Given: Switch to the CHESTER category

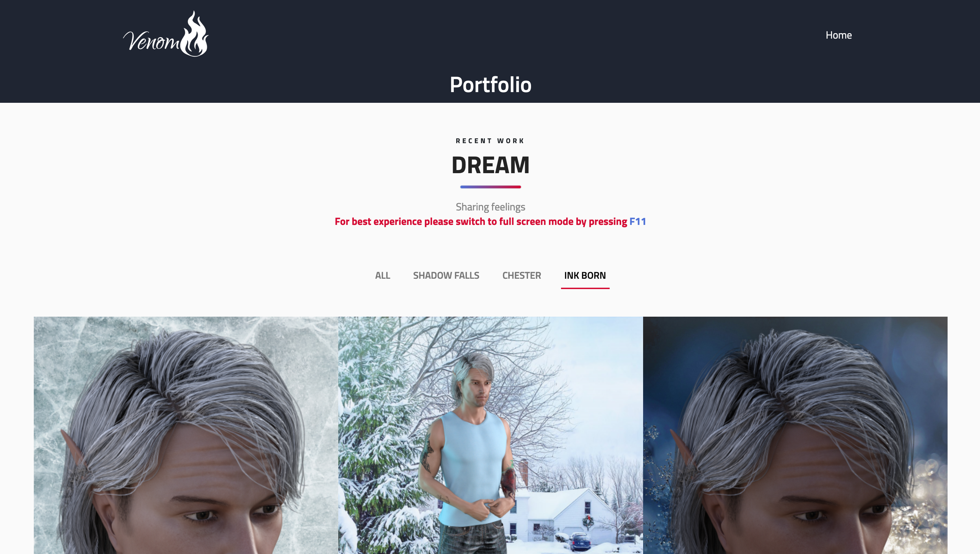Looking at the screenshot, I should (521, 275).
